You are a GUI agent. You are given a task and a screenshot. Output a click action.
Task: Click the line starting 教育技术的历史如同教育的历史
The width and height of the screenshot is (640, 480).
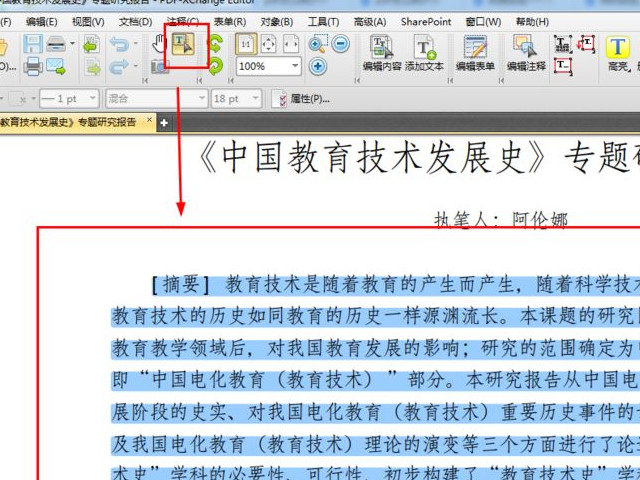pos(376,316)
